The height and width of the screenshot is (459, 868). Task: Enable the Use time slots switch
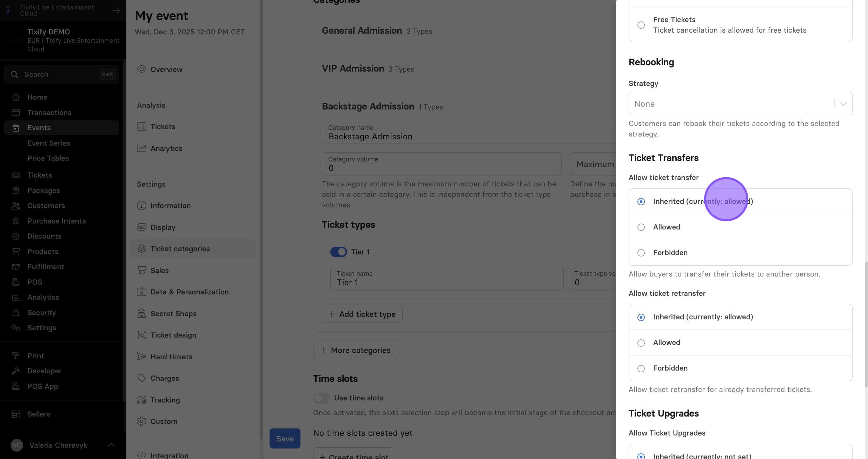coord(321,398)
